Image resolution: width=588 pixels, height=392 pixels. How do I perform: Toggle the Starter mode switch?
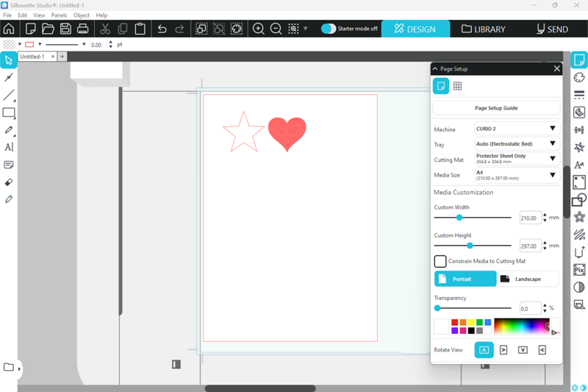(x=329, y=29)
